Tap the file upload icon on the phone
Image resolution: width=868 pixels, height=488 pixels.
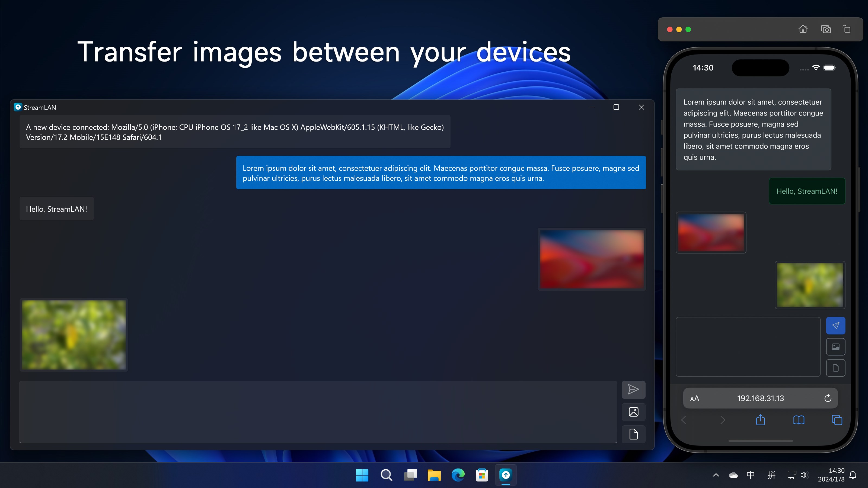(x=835, y=368)
